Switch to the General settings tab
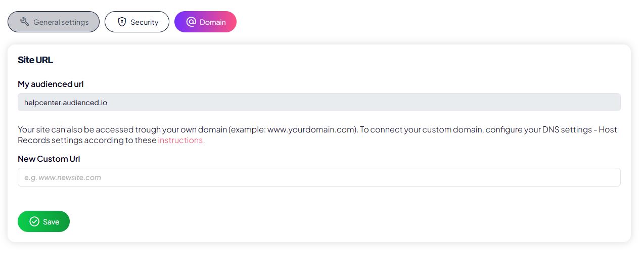 click(54, 22)
